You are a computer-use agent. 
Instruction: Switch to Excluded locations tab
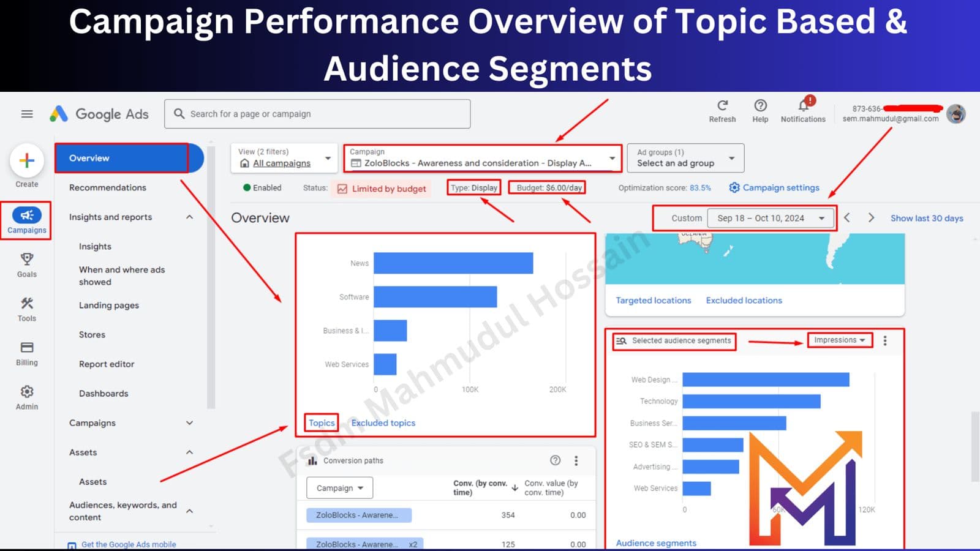[x=744, y=300]
